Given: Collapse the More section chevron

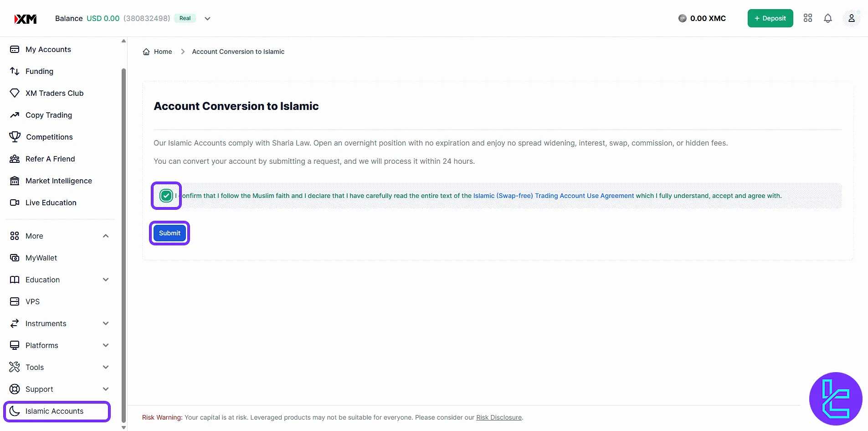Looking at the screenshot, I should point(106,236).
